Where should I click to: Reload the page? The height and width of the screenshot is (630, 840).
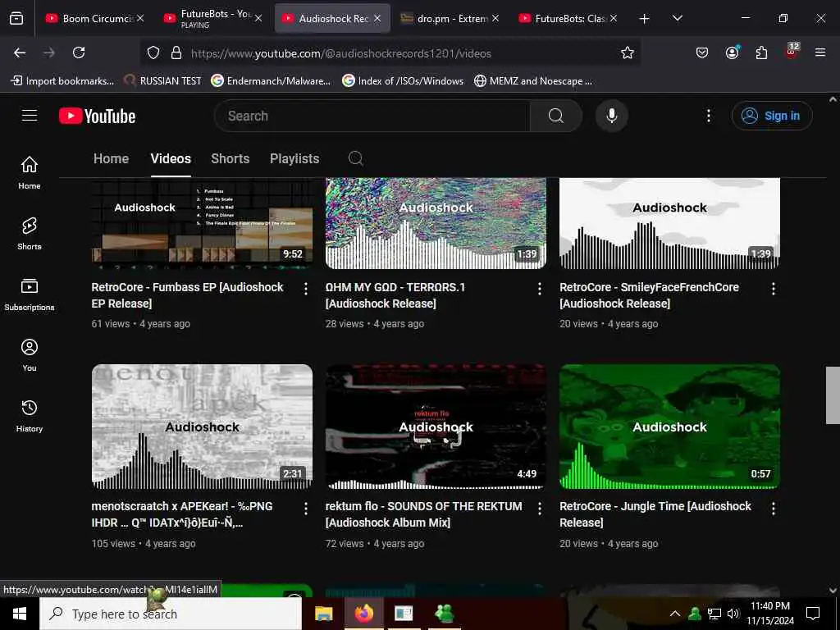point(79,52)
